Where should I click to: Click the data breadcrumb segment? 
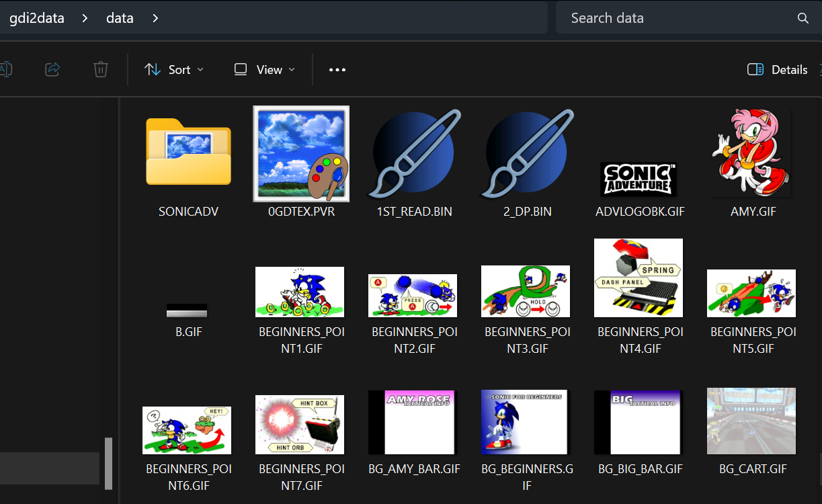point(120,18)
